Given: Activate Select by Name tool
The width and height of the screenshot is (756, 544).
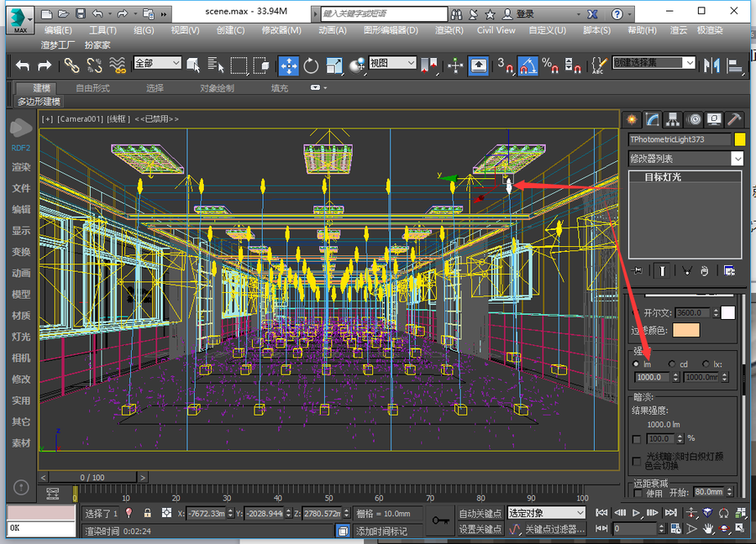Looking at the screenshot, I should (216, 65).
